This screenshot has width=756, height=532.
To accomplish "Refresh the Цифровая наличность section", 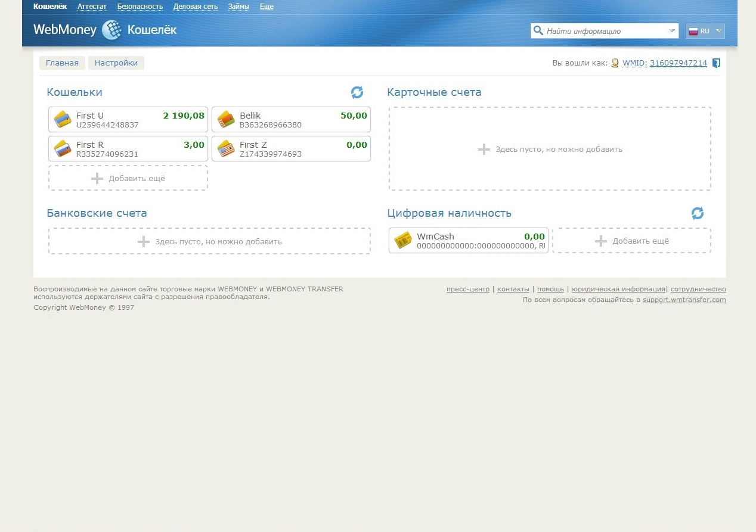I will coord(698,213).
